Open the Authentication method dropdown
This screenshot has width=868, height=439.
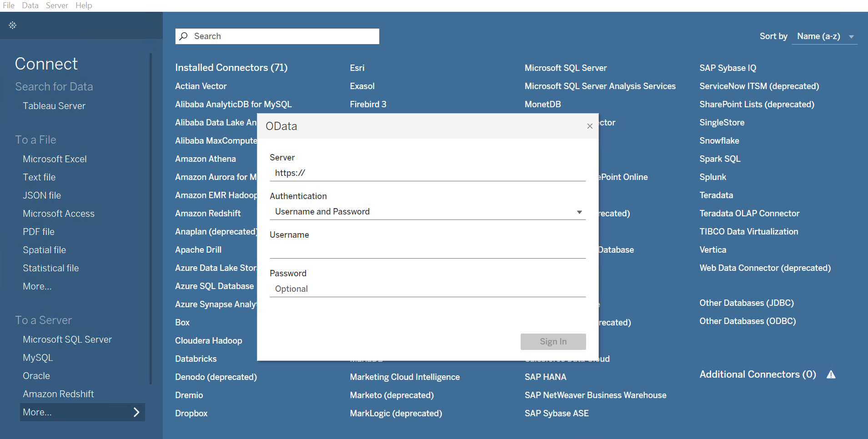tap(578, 211)
